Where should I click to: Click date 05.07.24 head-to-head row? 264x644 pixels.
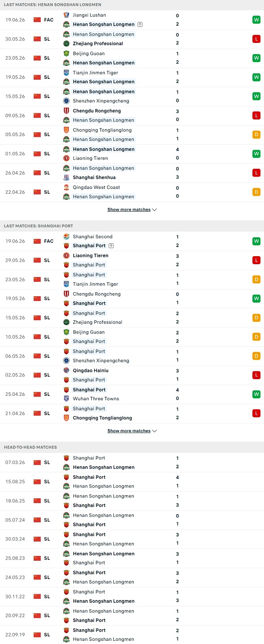15,520
